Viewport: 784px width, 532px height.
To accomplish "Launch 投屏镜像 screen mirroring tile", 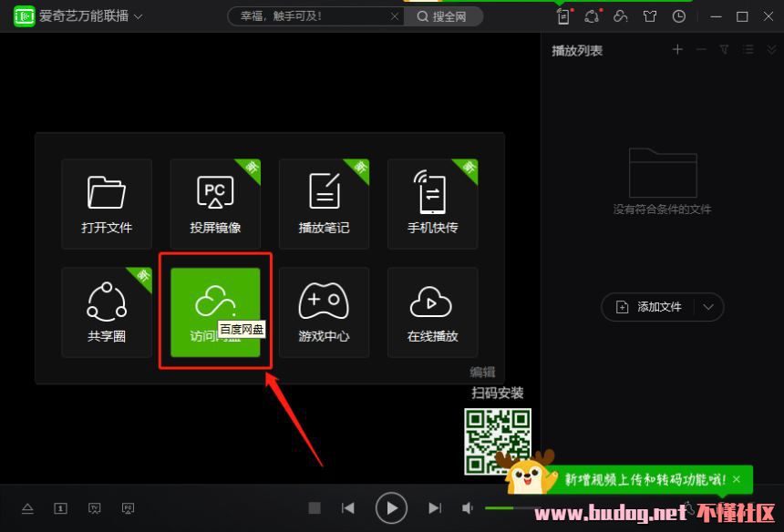I will tap(215, 204).
